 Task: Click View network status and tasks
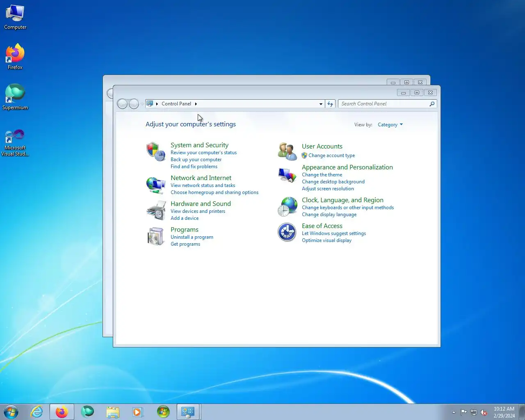[x=203, y=185]
